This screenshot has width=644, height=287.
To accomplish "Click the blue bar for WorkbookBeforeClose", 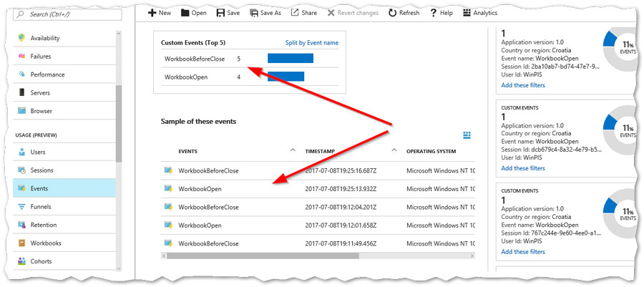I will [291, 58].
